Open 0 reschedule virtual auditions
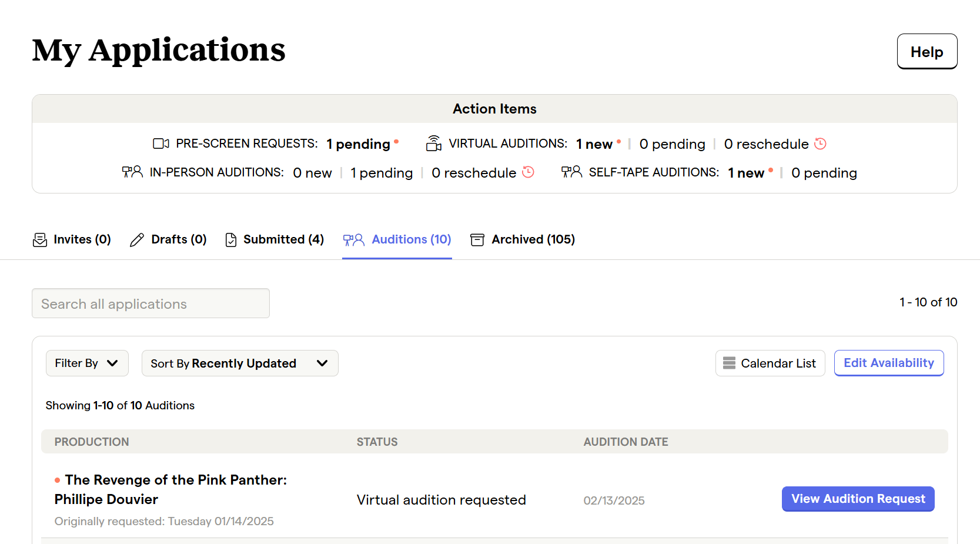980x544 pixels. 767,144
